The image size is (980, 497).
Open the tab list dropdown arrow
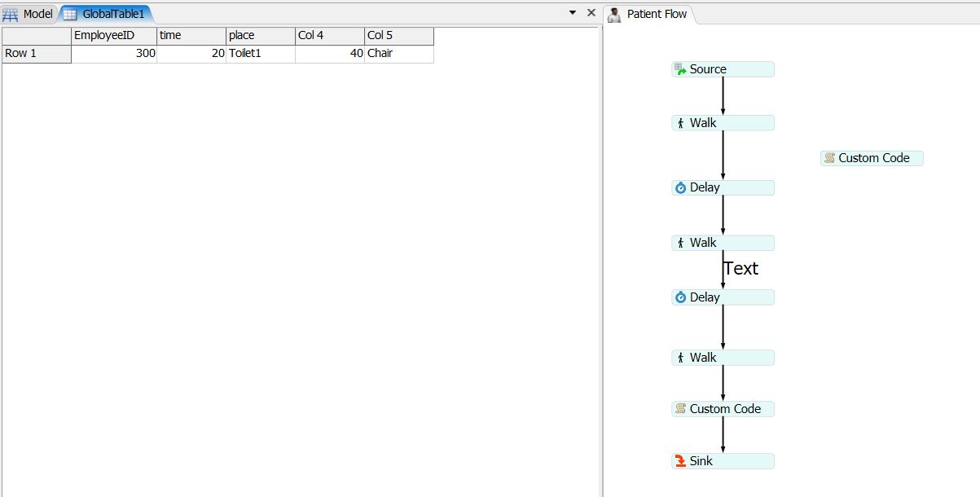coord(573,13)
